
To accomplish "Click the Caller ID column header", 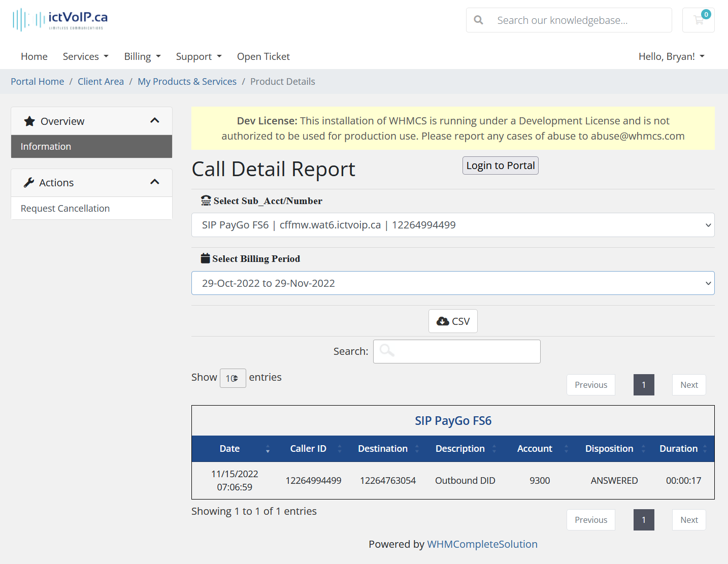I will click(x=308, y=449).
